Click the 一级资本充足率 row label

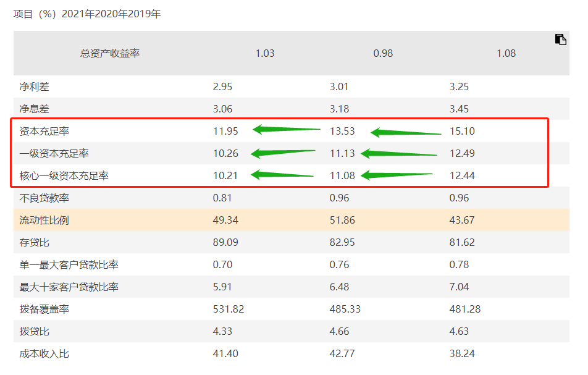pyautogui.click(x=54, y=154)
